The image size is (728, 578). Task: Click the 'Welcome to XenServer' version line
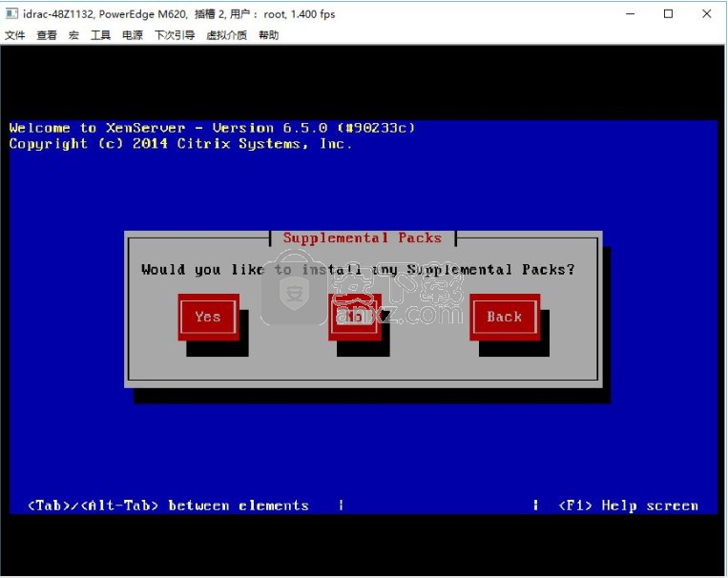pos(212,128)
